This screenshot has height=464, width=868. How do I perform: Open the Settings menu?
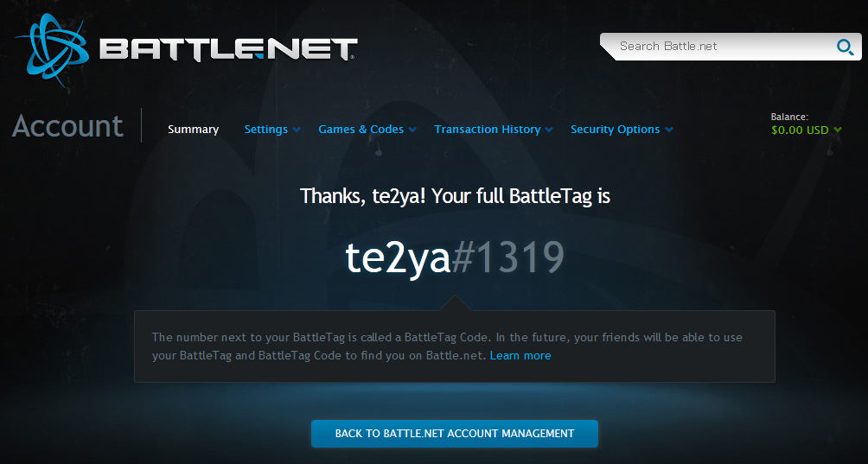coord(265,130)
